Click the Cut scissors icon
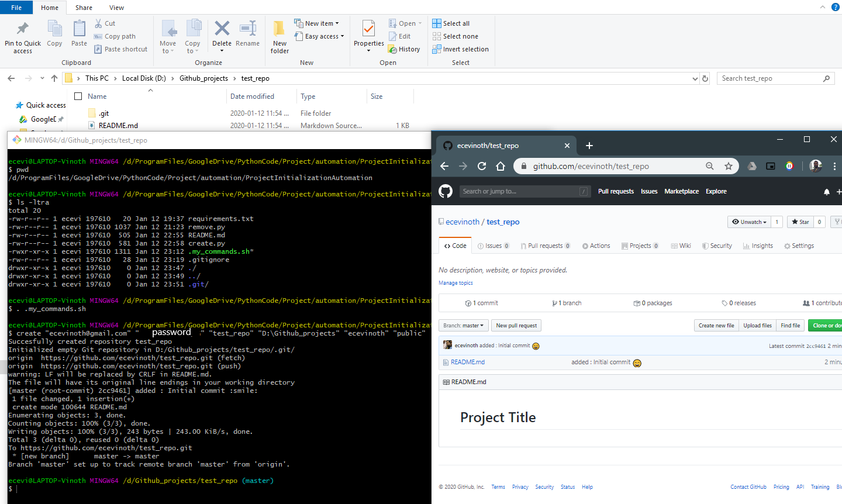Image resolution: width=842 pixels, height=504 pixels. 99,23
